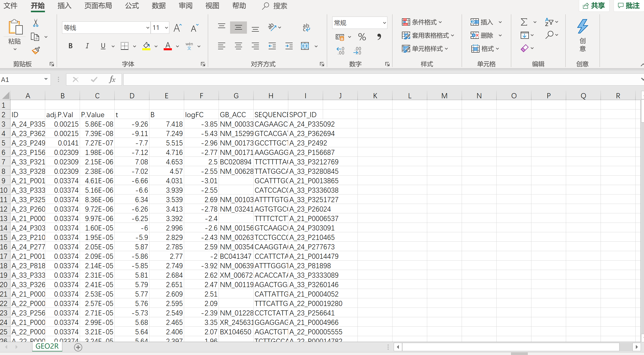Click Decrease Indent icon
Screen dimensions: 644x355
click(x=272, y=46)
